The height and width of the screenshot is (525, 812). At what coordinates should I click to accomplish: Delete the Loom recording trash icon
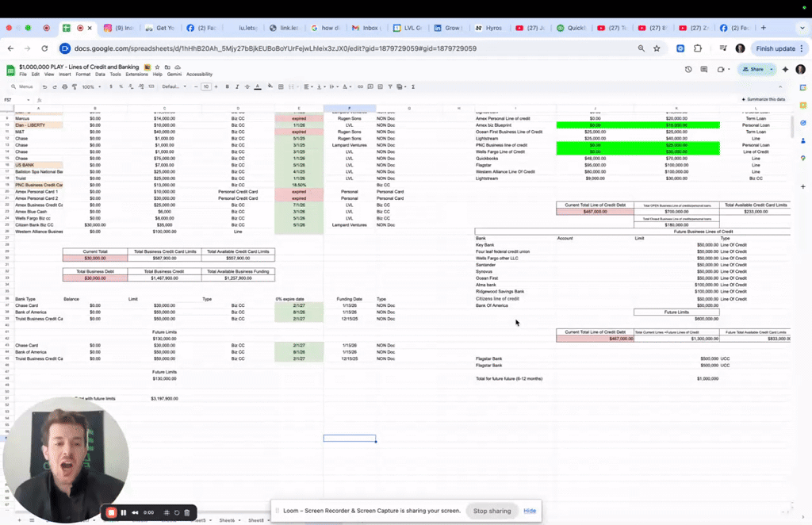click(187, 512)
